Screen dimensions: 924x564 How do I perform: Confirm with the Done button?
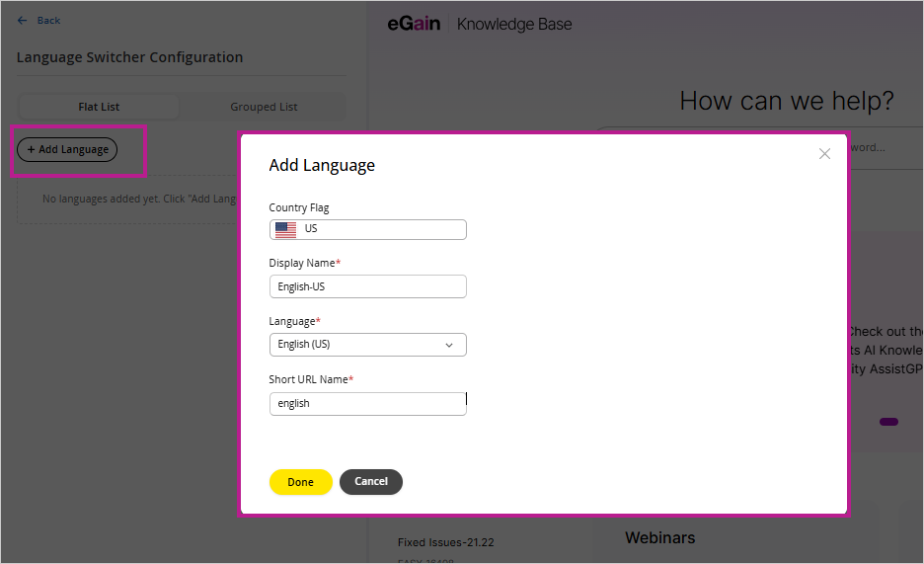pyautogui.click(x=300, y=482)
